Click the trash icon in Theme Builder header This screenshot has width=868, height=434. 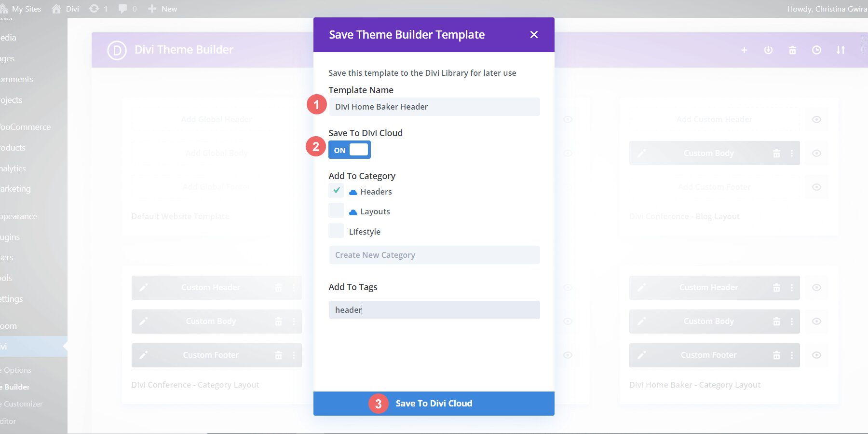(792, 50)
